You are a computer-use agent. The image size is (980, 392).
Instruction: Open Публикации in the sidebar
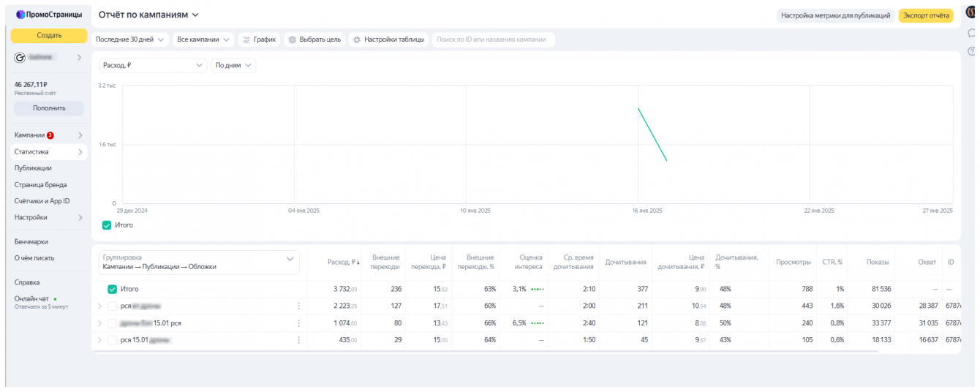tap(33, 168)
